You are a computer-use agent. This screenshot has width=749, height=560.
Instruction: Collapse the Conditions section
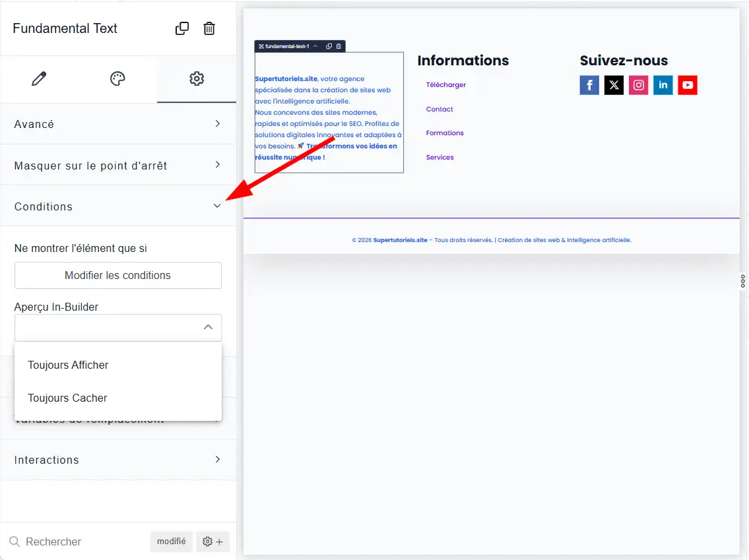[118, 206]
